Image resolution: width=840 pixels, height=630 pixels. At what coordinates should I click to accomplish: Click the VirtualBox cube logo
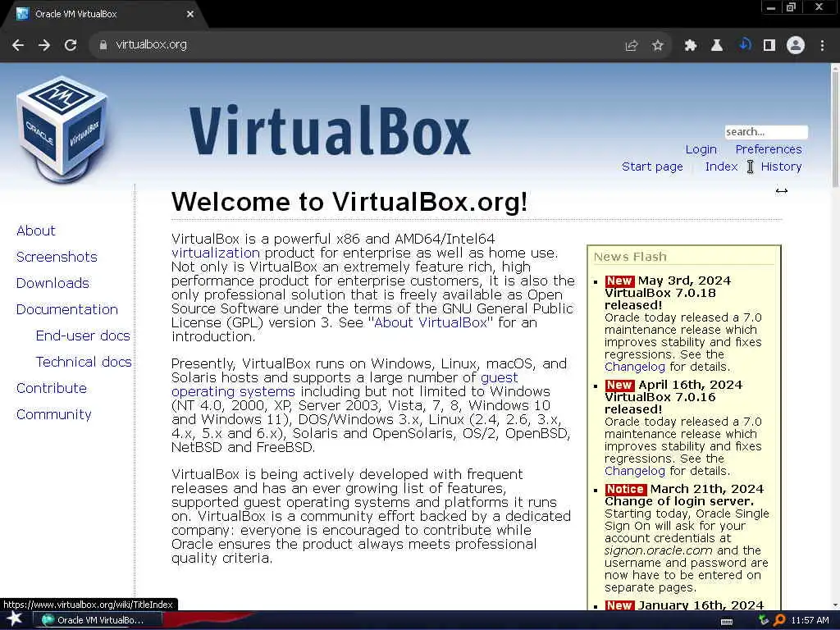62,129
